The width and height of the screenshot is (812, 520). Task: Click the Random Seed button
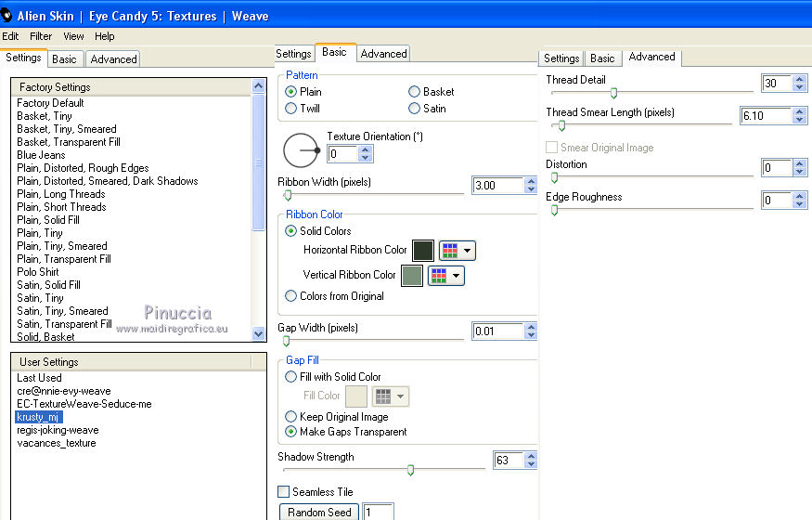pyautogui.click(x=319, y=513)
